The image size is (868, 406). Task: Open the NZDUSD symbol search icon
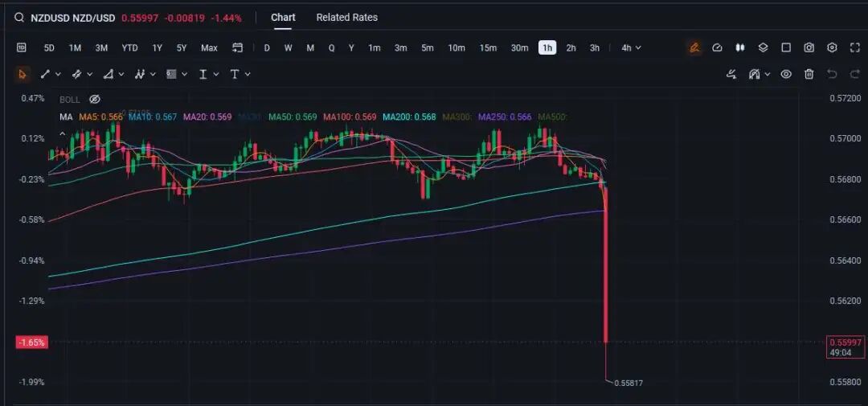point(18,18)
